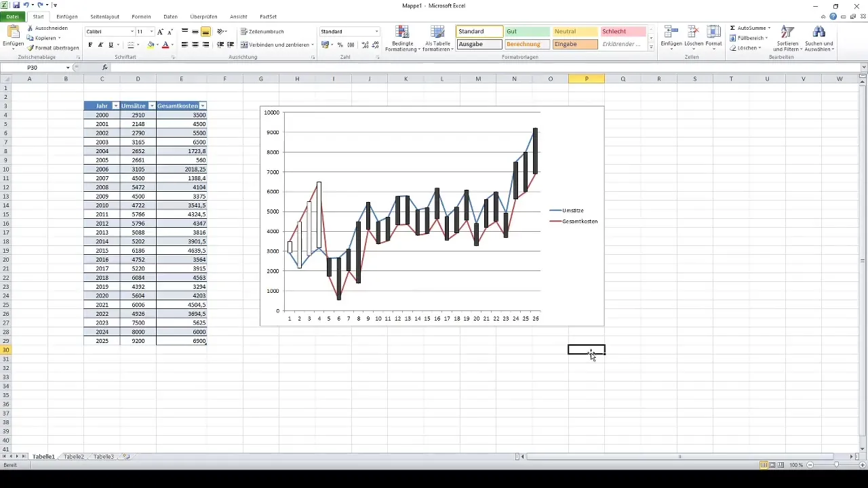Switch to the Einfügen ribbon tab
The image size is (868, 488).
(67, 16)
